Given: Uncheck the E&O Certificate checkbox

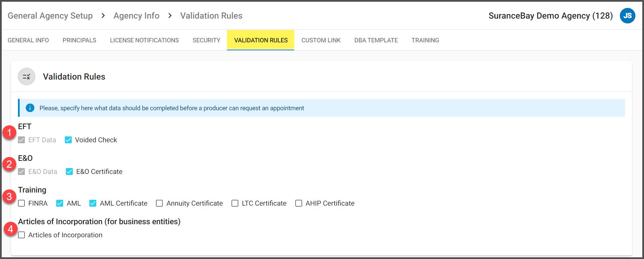Looking at the screenshot, I should coord(69,172).
